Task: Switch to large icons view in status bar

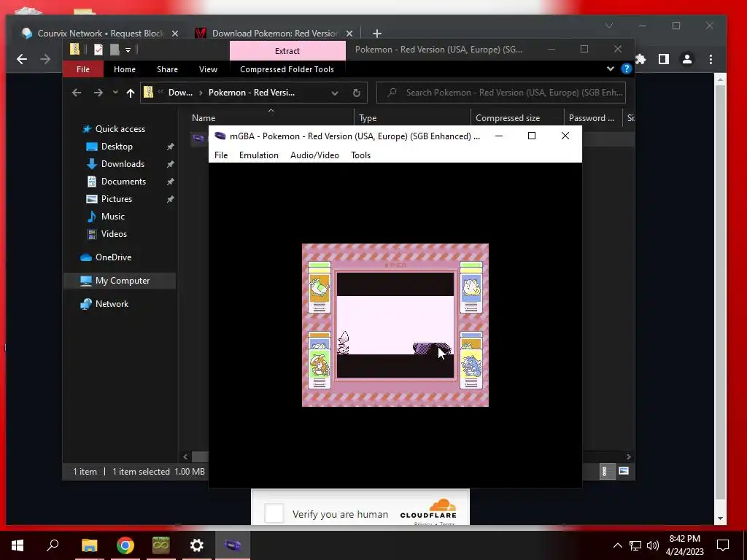Action: point(624,472)
